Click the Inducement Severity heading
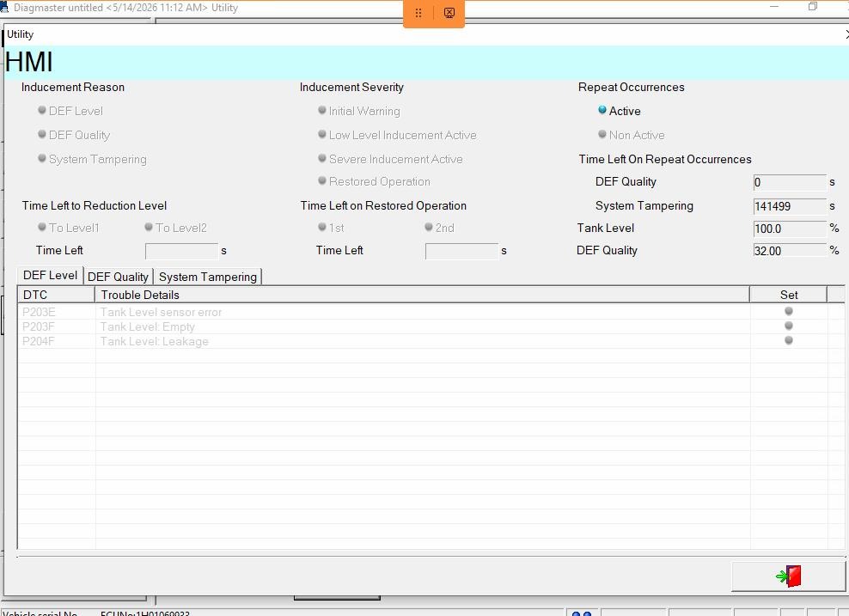The height and width of the screenshot is (616, 849). [x=352, y=87]
